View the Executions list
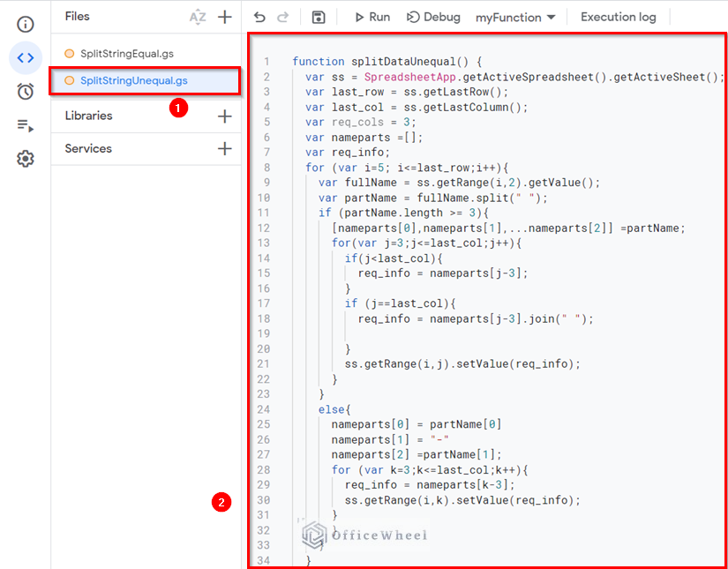This screenshot has width=728, height=569. (26, 124)
